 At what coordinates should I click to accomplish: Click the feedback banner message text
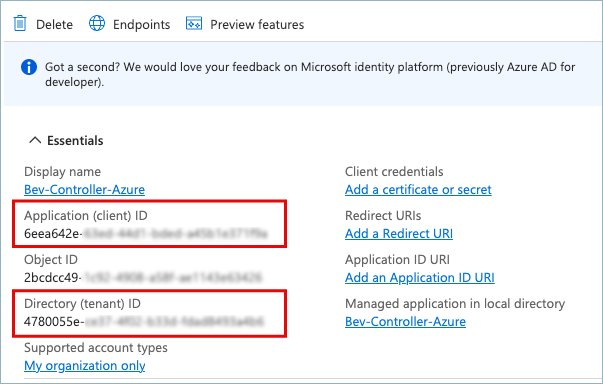pyautogui.click(x=310, y=74)
